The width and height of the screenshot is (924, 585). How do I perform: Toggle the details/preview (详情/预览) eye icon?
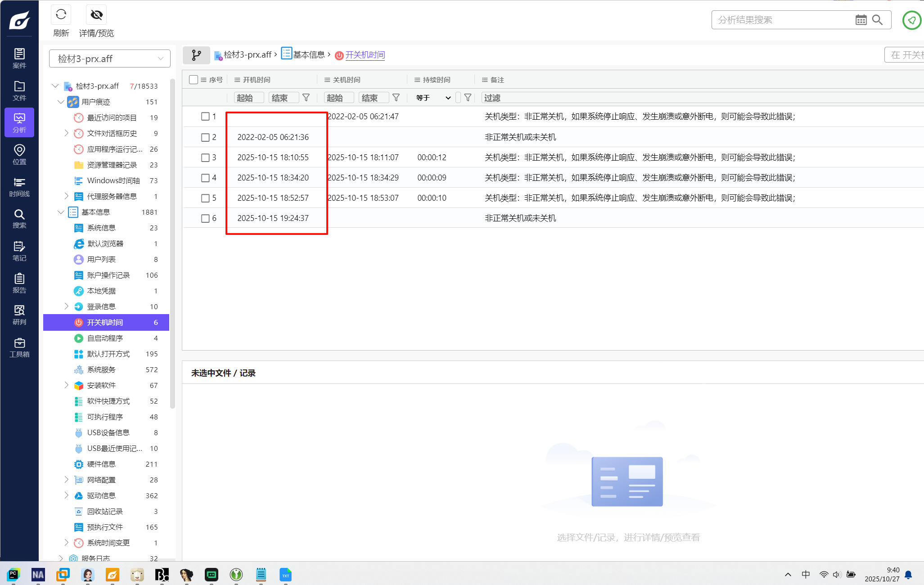[96, 15]
